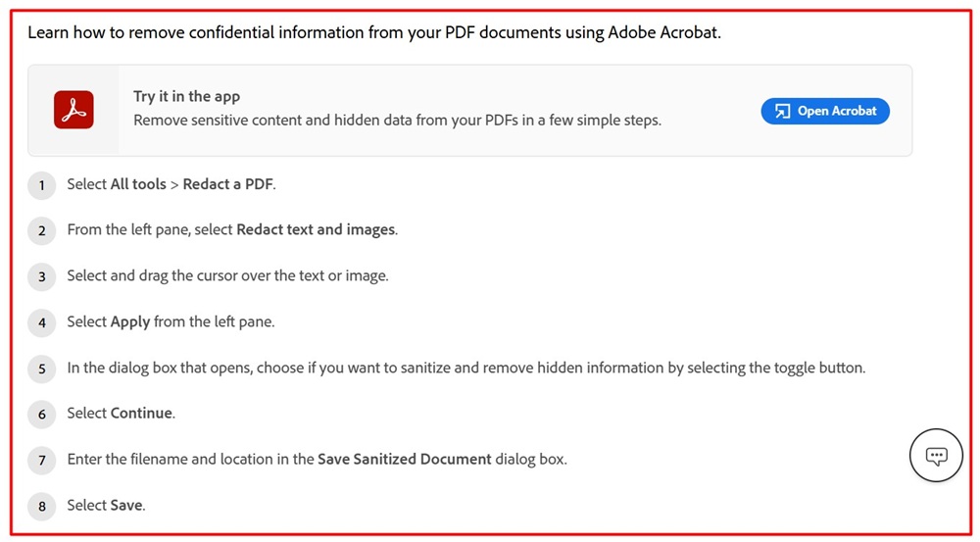Viewport: 980px width, 542px height.
Task: Open the chat bubble icon
Action: click(936, 456)
